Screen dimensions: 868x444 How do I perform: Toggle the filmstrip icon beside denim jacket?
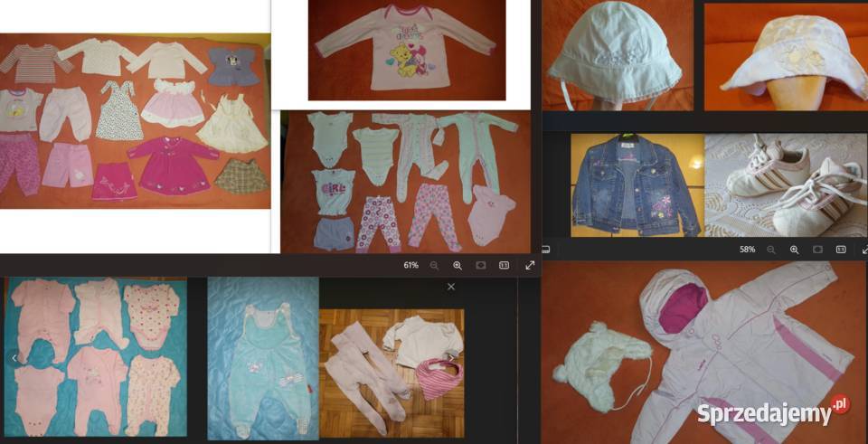(545, 249)
